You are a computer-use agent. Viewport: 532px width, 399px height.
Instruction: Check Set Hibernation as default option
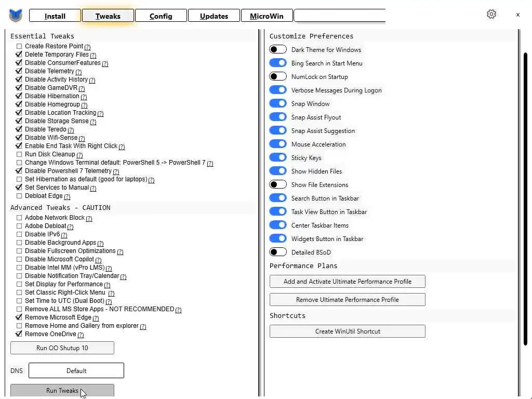click(19, 179)
